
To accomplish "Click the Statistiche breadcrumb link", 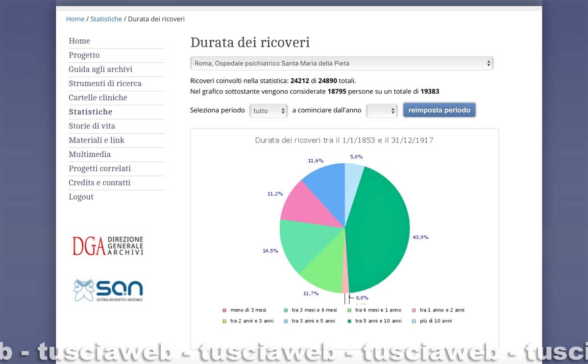I will point(106,19).
